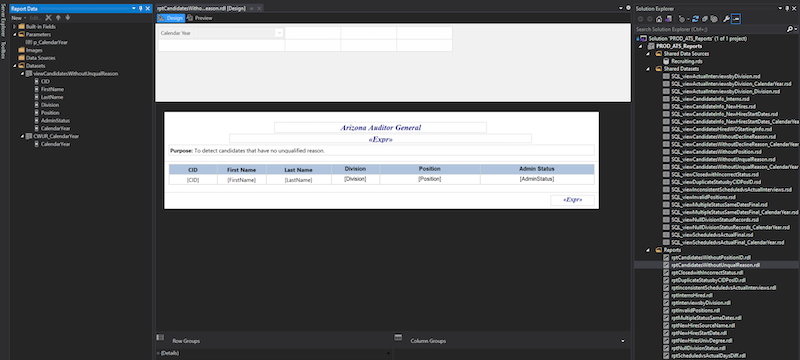Click the search magnifier icon in Solution Explorer
The height and width of the screenshot is (360, 800).
click(x=789, y=29)
